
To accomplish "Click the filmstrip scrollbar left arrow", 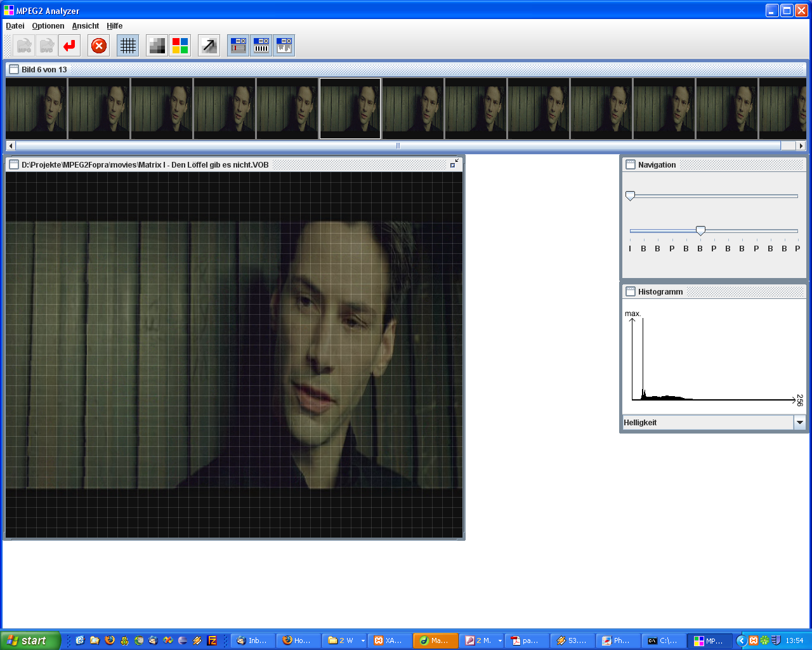I will tap(11, 146).
